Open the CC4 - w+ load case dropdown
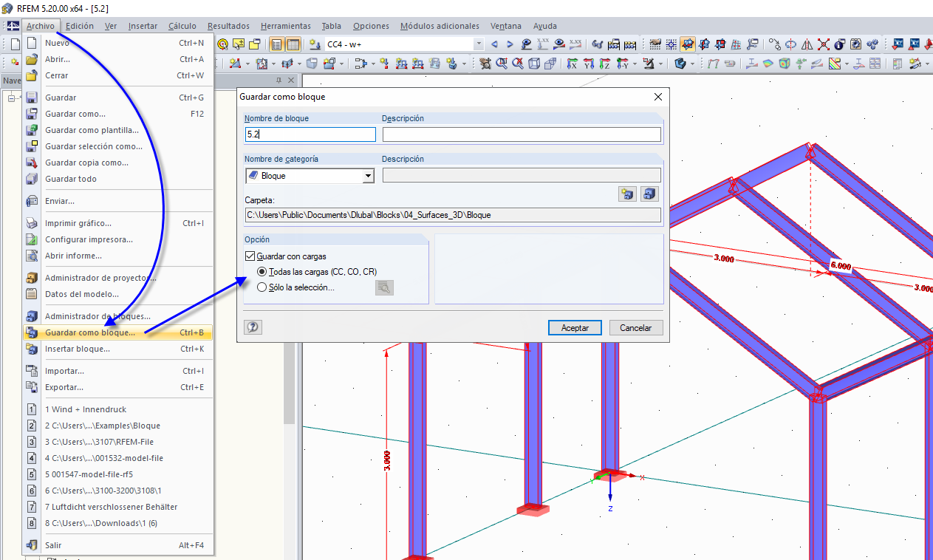This screenshot has width=933, height=560. (x=479, y=44)
